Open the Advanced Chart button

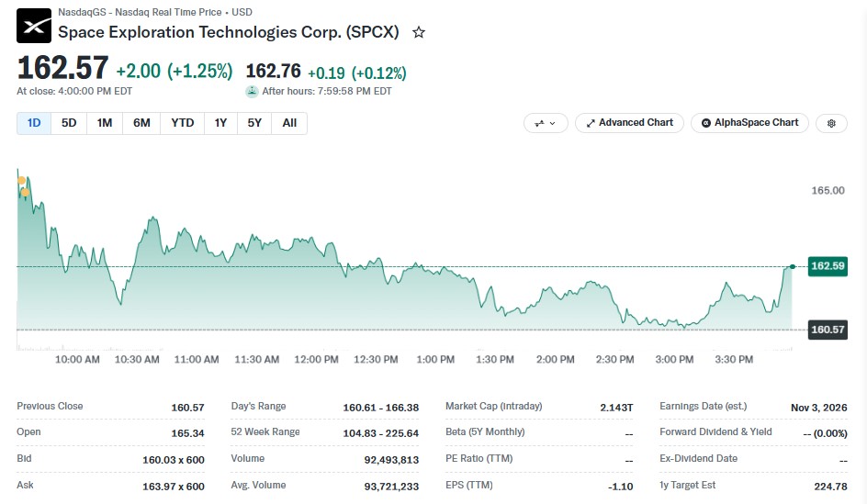coord(629,123)
